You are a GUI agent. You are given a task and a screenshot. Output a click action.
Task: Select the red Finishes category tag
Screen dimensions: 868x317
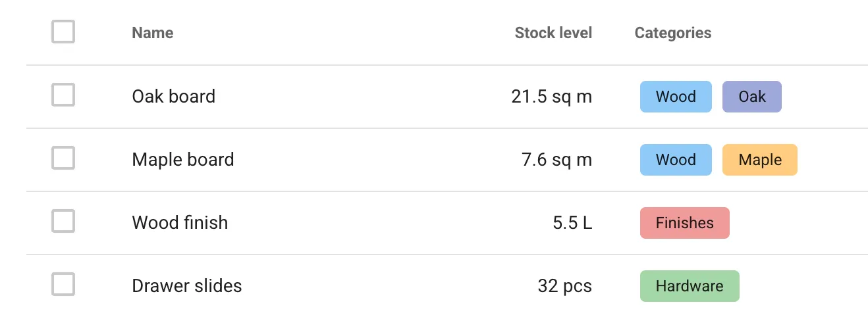tap(685, 223)
